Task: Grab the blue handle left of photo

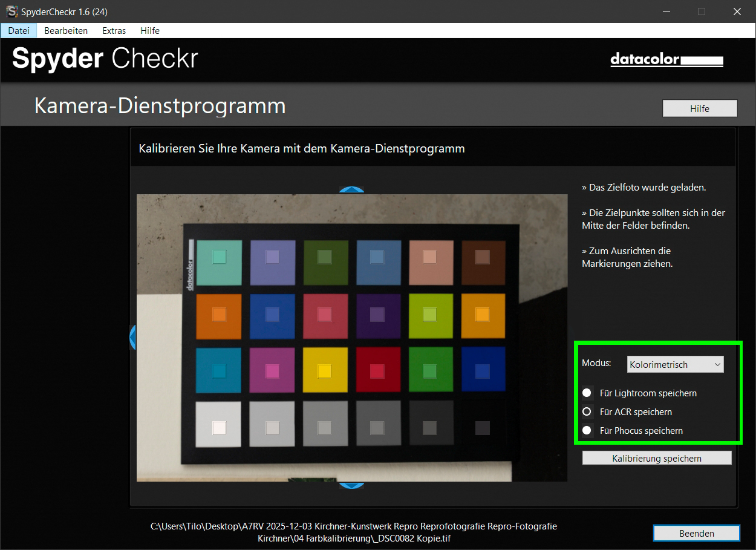Action: click(x=133, y=336)
